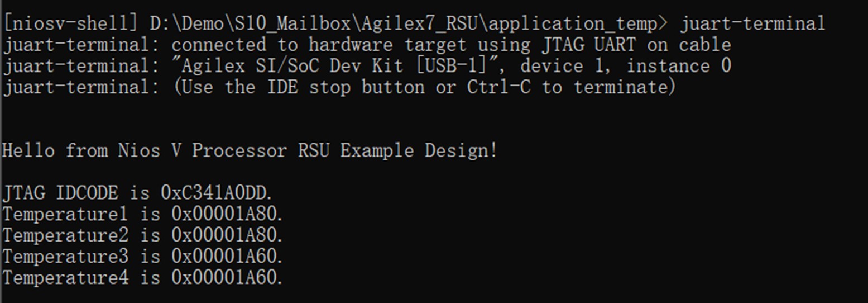
Task: Click the 'JTAG IDCODE' label
Action: (61, 193)
